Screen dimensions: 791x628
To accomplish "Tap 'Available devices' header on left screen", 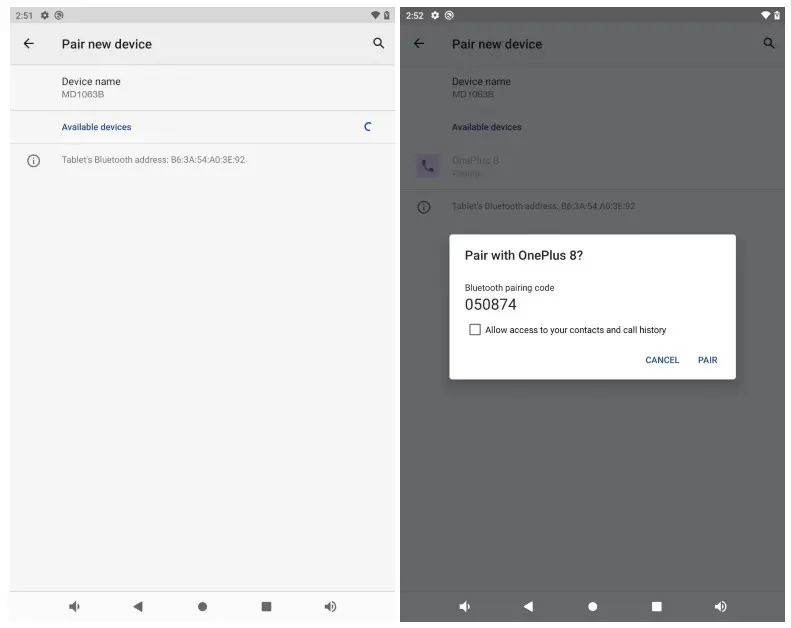I will pyautogui.click(x=96, y=127).
